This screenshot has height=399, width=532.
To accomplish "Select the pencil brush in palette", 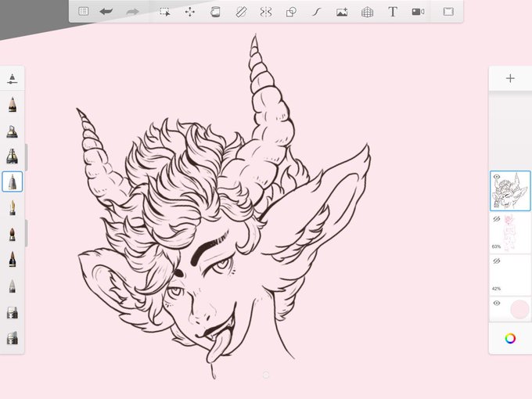I will coord(13,104).
